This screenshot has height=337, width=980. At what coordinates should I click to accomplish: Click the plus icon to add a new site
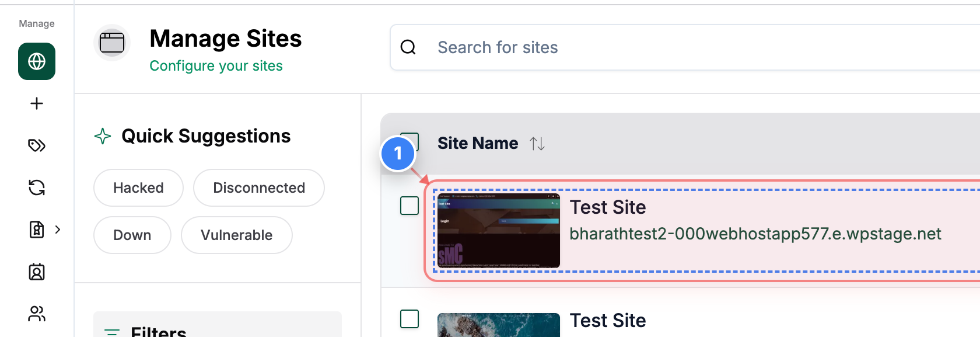click(36, 103)
